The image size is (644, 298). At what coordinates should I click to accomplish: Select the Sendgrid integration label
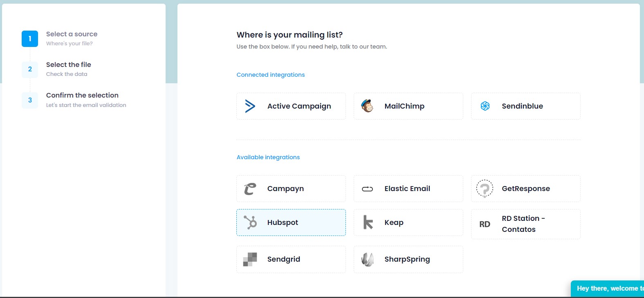point(283,259)
